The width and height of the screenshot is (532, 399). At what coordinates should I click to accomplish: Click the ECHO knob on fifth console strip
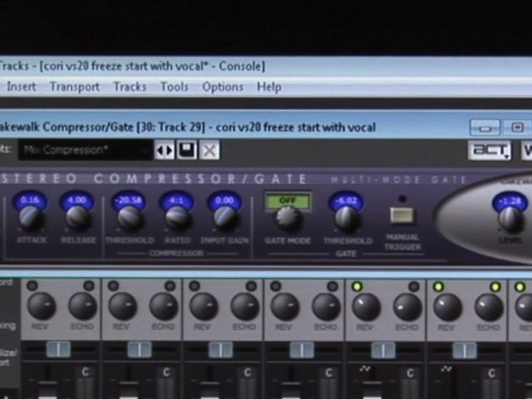click(407, 308)
